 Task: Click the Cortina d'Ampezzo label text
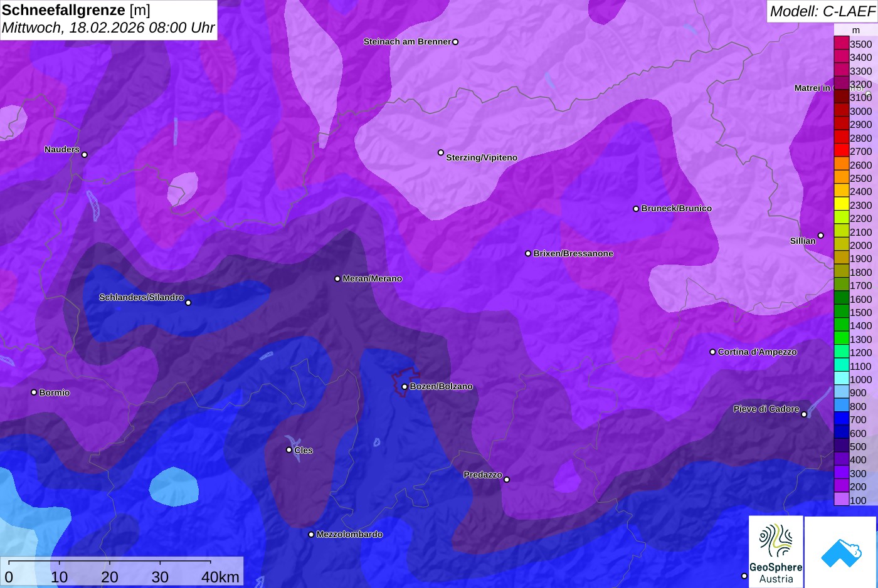click(x=758, y=352)
